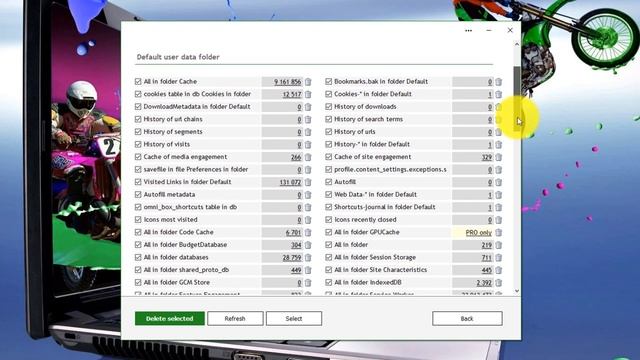Click trash icon for Cookies-* in folder Default

499,94
